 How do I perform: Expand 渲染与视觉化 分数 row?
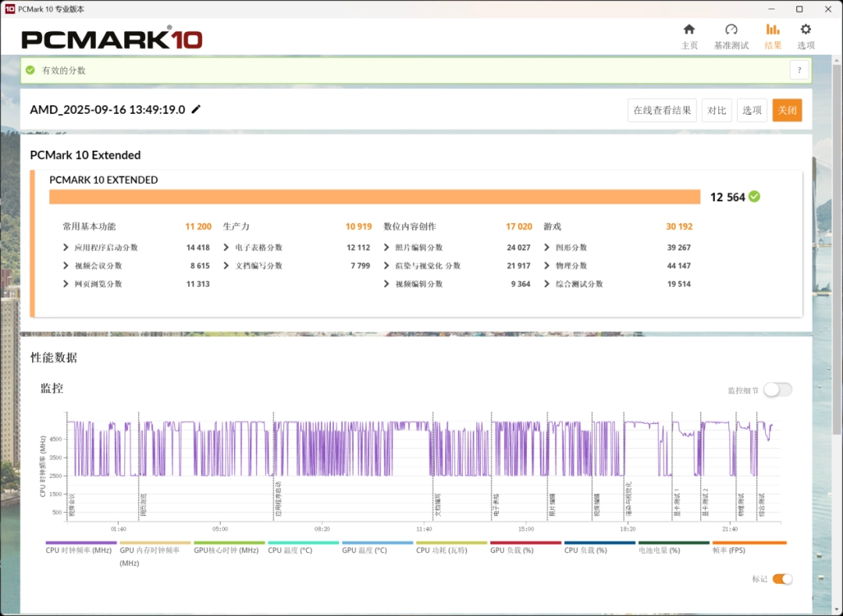386,265
